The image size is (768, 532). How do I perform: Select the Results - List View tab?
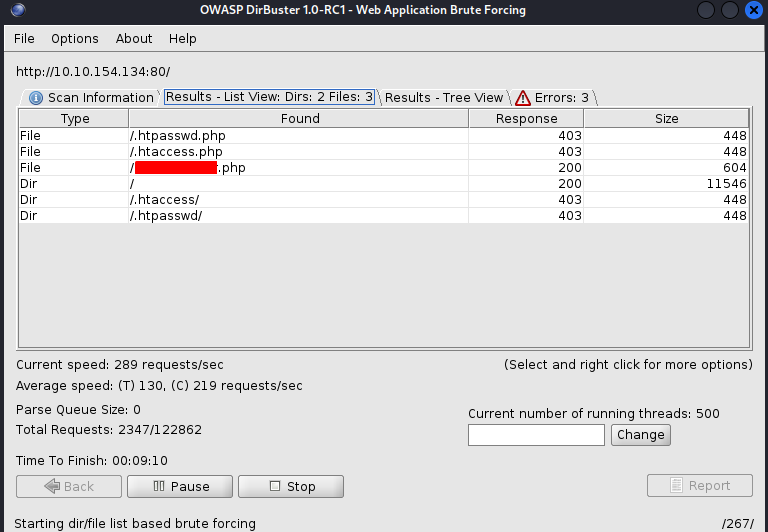click(269, 97)
